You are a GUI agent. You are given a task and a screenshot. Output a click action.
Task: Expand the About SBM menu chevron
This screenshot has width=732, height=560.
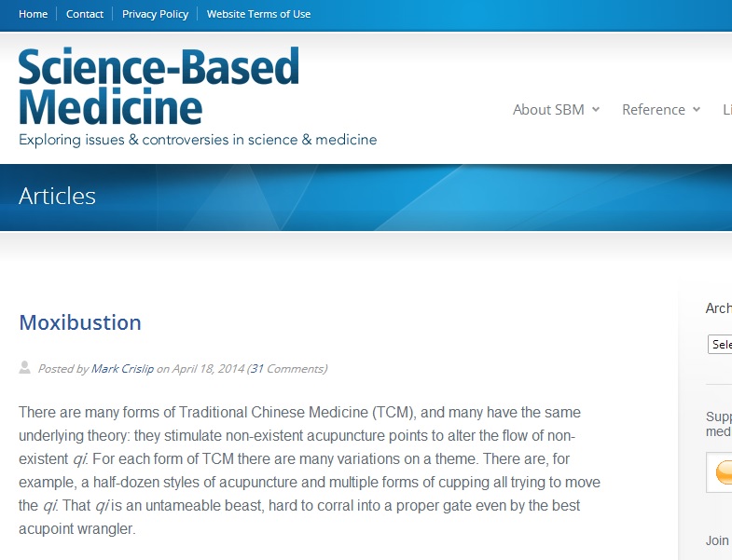pyautogui.click(x=597, y=110)
